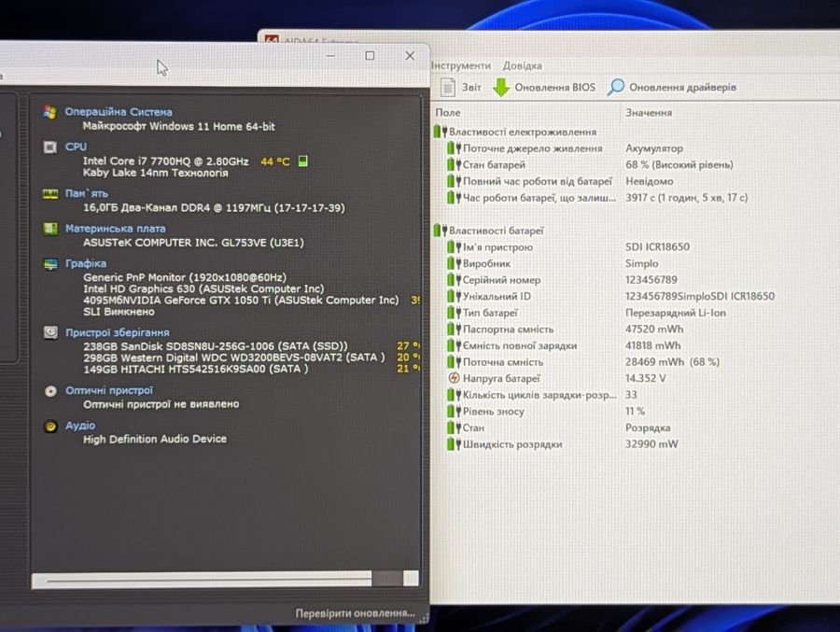The image size is (840, 632).
Task: Select the Кількість циклів зарядки row
Action: tap(542, 395)
